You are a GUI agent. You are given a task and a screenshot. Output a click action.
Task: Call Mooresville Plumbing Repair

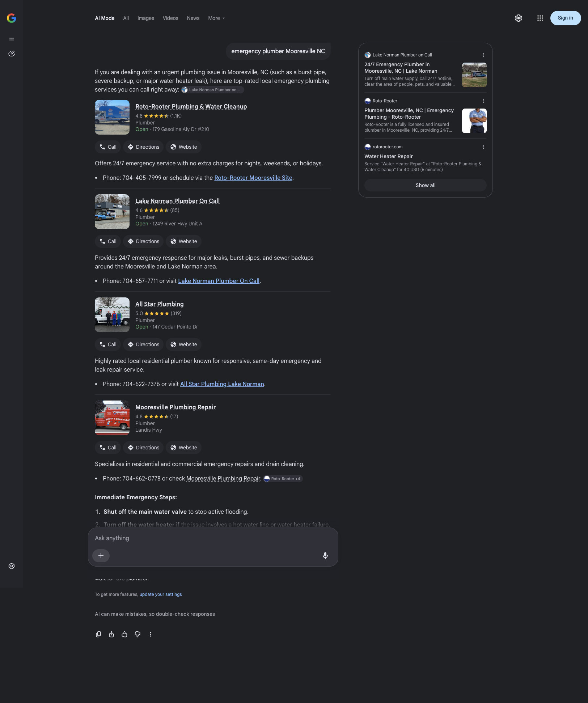108,448
